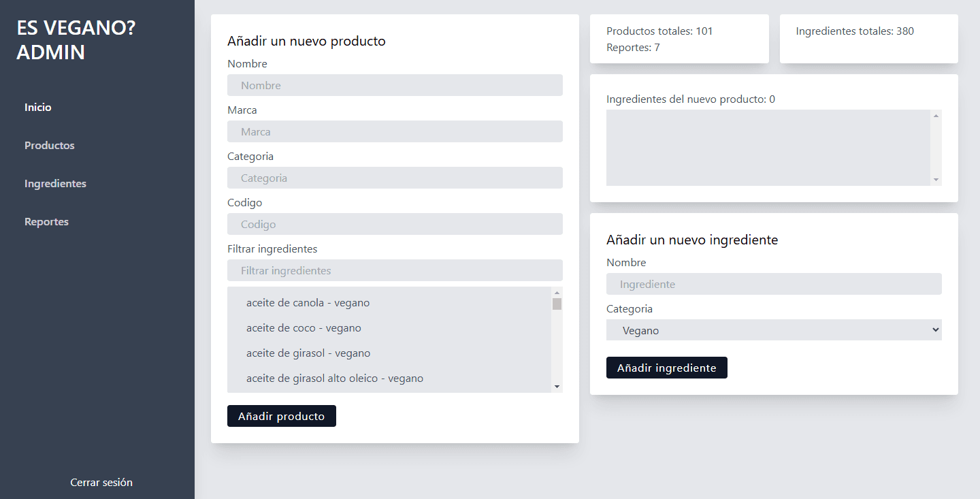Image resolution: width=980 pixels, height=499 pixels.
Task: Click Ingredientes del nuevo producto: 0 label
Action: click(x=691, y=99)
